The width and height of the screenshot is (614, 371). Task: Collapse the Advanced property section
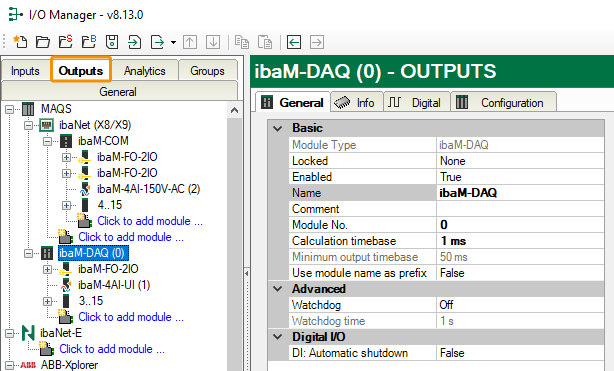click(x=278, y=289)
